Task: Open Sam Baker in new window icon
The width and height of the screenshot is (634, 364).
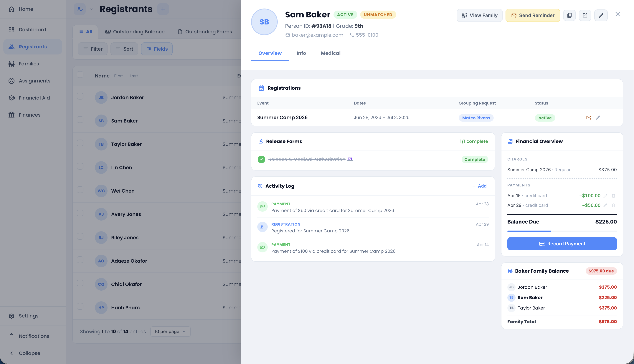Action: point(585,16)
